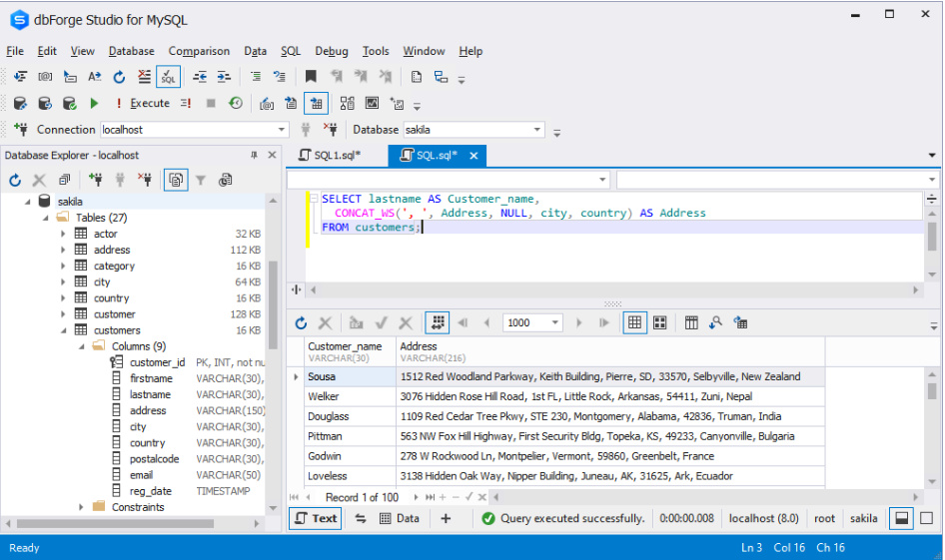Image resolution: width=945 pixels, height=560 pixels.
Task: Click the bookmark icon in the toolbar
Action: (311, 77)
